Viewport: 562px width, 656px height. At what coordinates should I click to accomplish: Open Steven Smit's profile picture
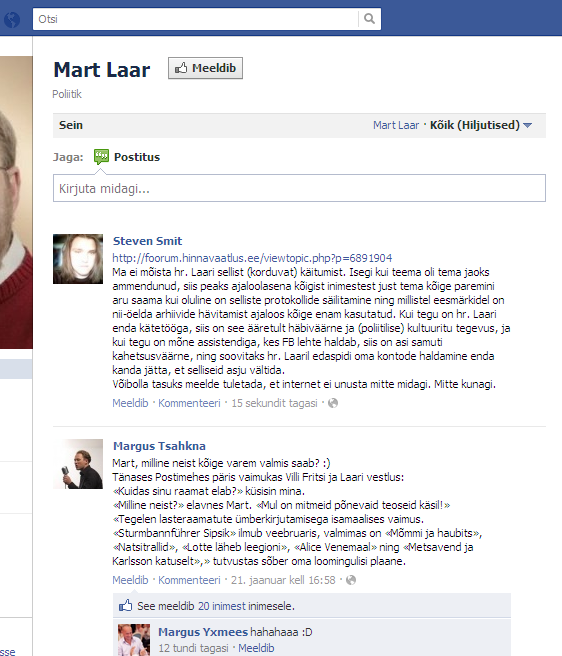(78, 259)
